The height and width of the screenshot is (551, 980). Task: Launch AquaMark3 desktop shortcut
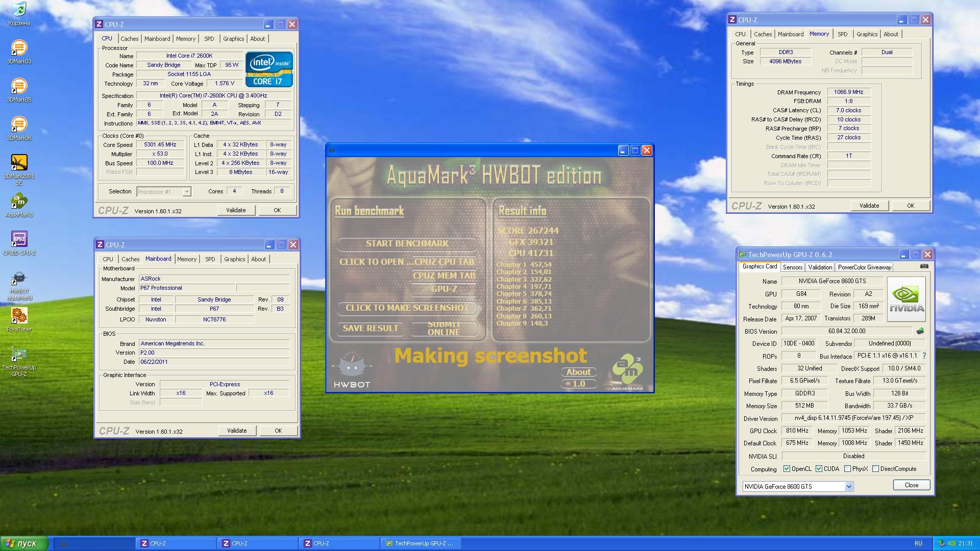[19, 205]
